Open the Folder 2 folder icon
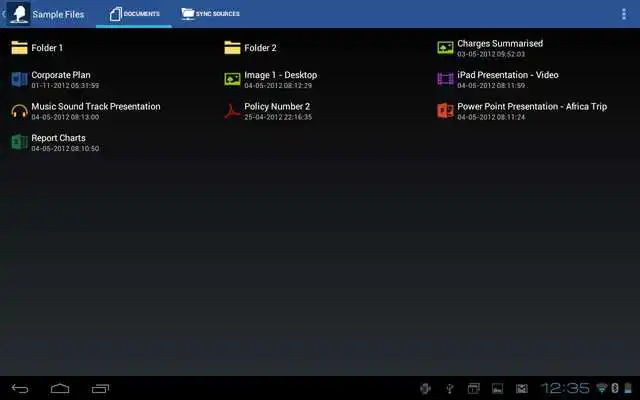 232,47
